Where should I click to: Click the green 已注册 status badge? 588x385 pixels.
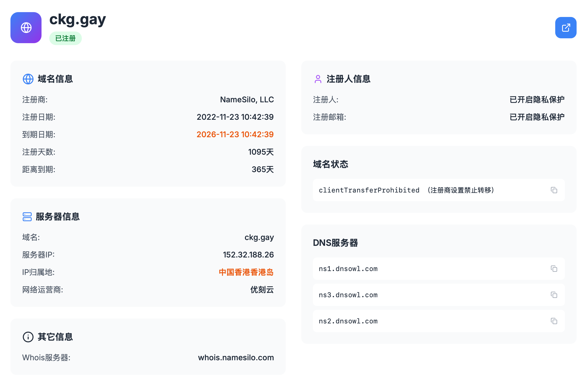pyautogui.click(x=66, y=38)
